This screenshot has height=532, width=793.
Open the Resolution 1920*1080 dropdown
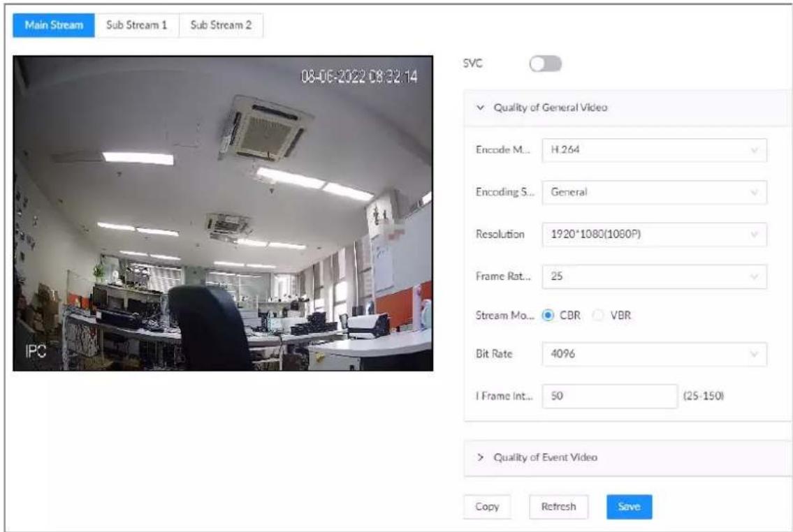point(654,235)
